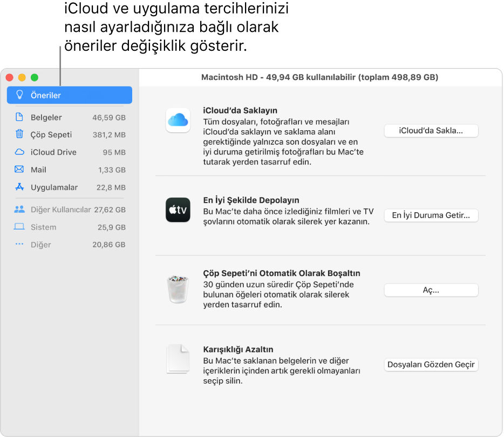The height and width of the screenshot is (437, 504).
Task: Click the Apple TV app icon
Action: pyautogui.click(x=178, y=210)
